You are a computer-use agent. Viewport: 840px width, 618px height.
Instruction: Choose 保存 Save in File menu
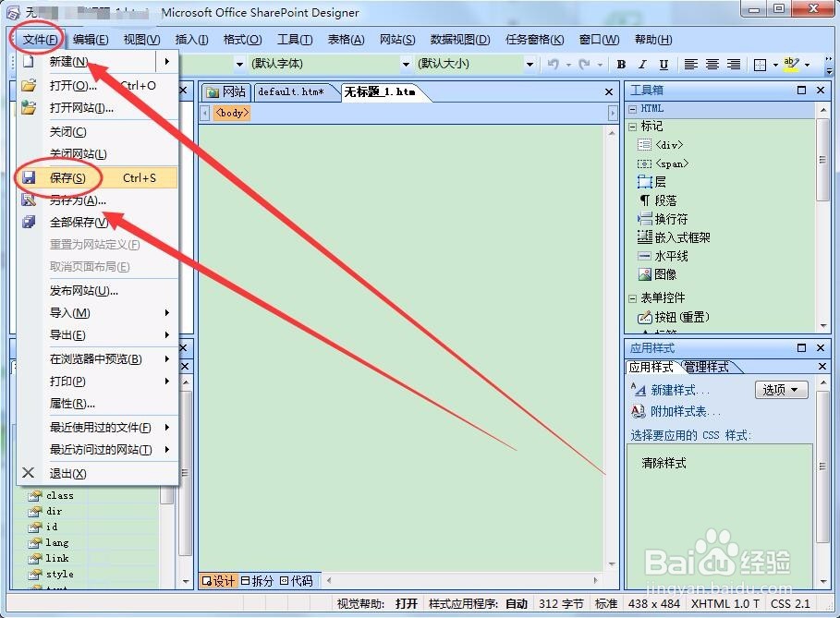pyautogui.click(x=97, y=177)
